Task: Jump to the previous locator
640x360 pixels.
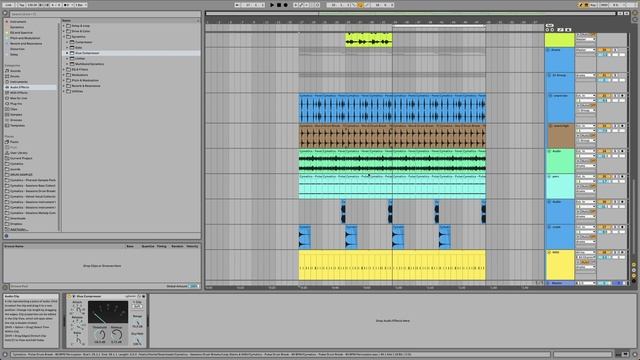Action: point(548,30)
